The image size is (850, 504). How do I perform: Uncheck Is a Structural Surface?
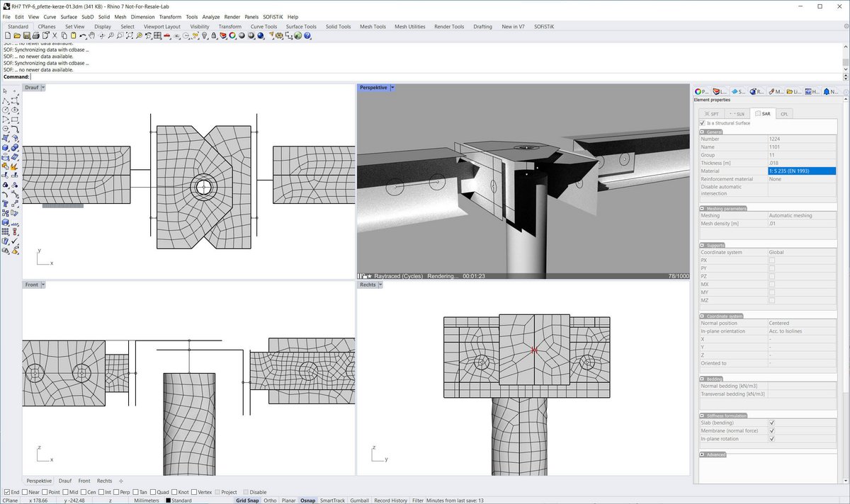pos(703,122)
